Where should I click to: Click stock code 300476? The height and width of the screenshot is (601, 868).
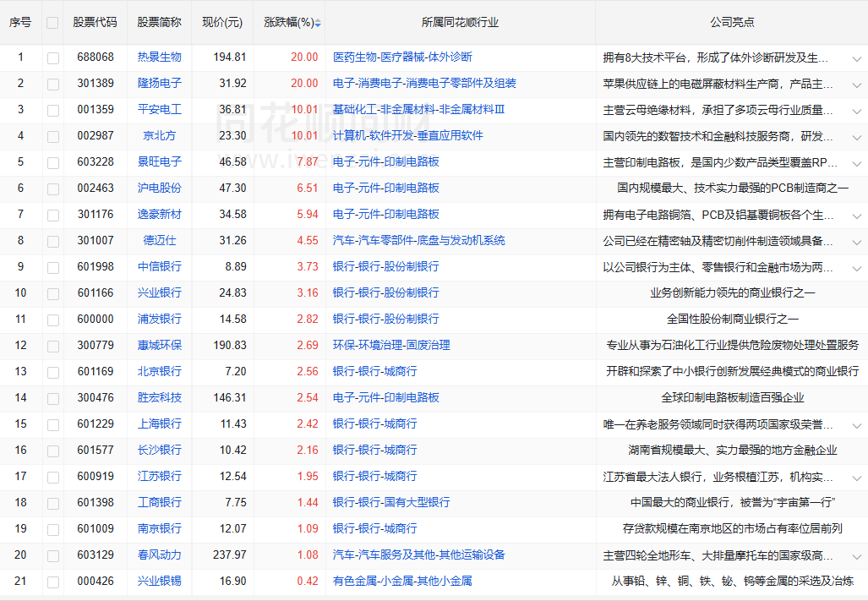tap(96, 398)
